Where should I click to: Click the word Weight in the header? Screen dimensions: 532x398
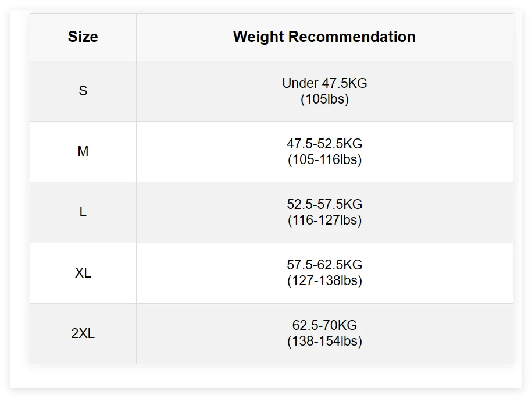pyautogui.click(x=259, y=37)
